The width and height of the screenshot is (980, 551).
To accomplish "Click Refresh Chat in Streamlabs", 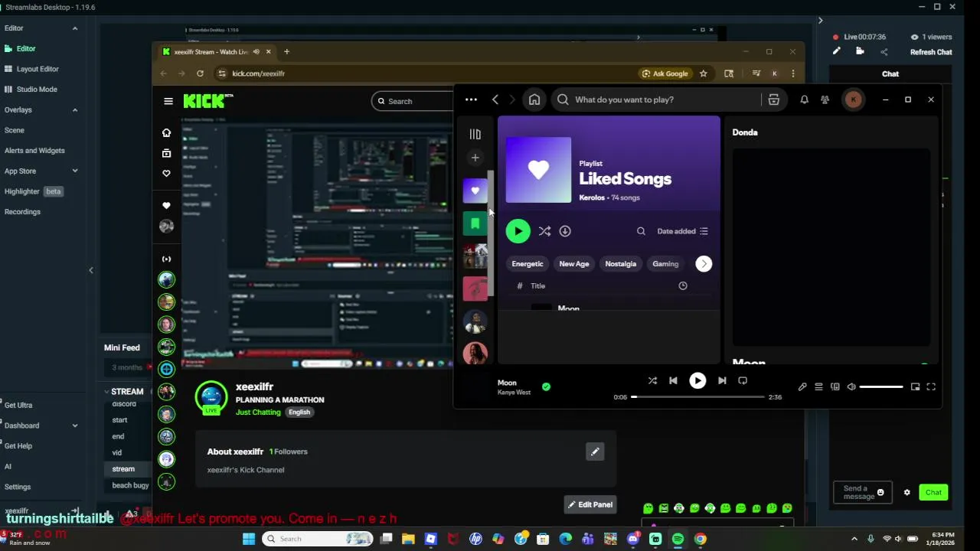I will [931, 52].
